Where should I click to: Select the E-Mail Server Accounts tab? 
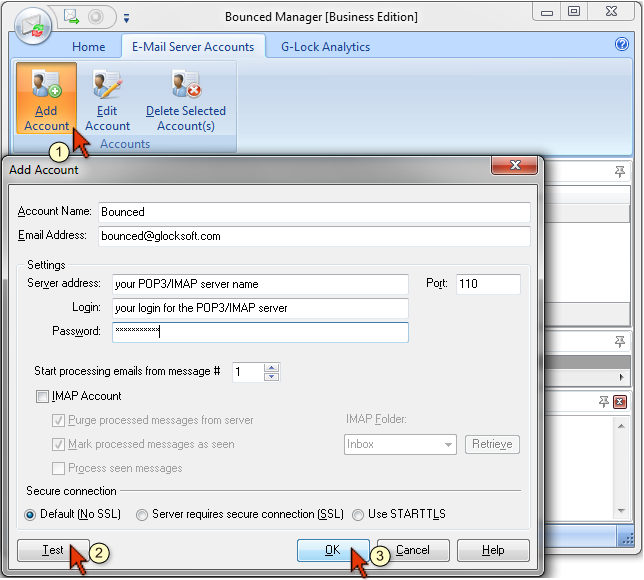[193, 47]
